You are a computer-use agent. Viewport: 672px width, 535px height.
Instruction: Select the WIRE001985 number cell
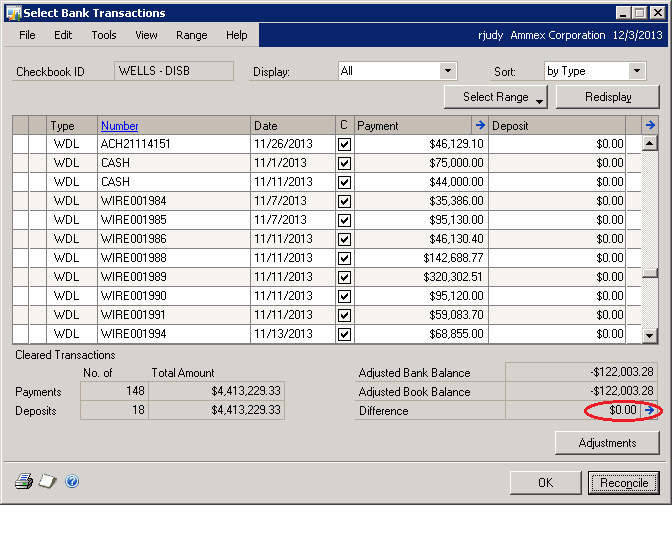click(174, 219)
